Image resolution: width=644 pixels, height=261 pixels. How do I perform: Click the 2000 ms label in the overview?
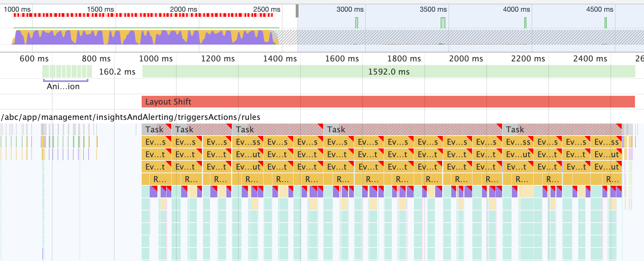184,9
